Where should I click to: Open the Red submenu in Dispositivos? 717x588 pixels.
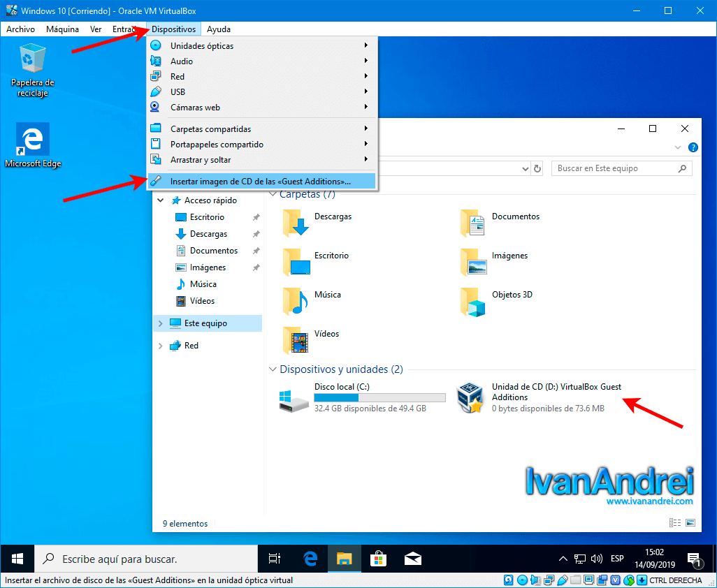click(261, 76)
